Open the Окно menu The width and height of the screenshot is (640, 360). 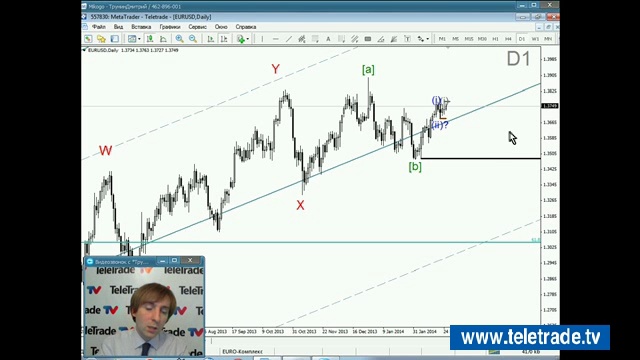(221, 27)
